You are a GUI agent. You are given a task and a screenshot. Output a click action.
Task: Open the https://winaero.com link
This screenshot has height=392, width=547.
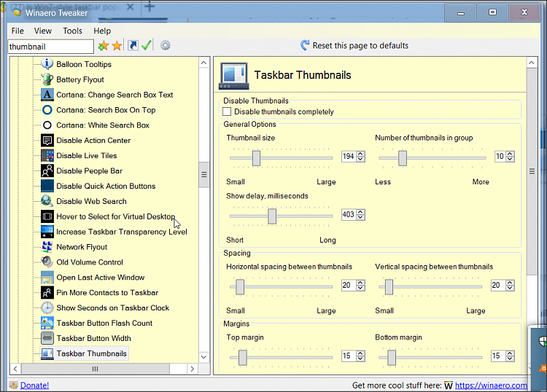click(x=491, y=385)
